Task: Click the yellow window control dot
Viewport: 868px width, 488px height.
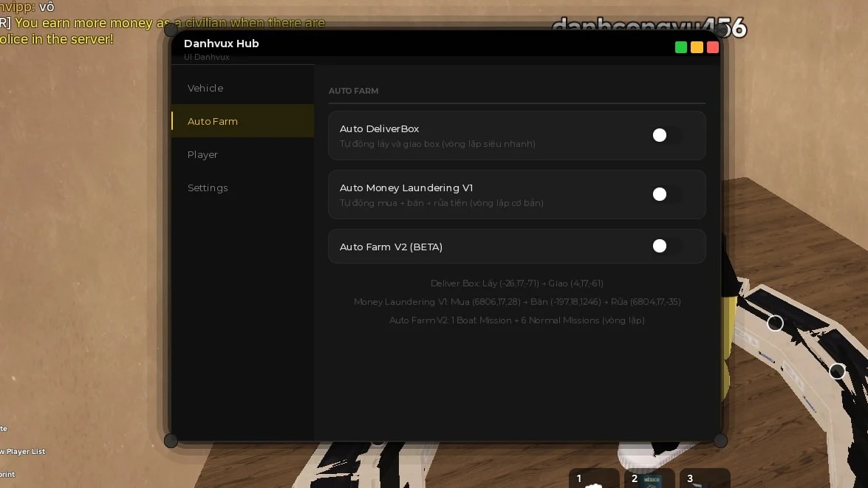Action: click(697, 47)
